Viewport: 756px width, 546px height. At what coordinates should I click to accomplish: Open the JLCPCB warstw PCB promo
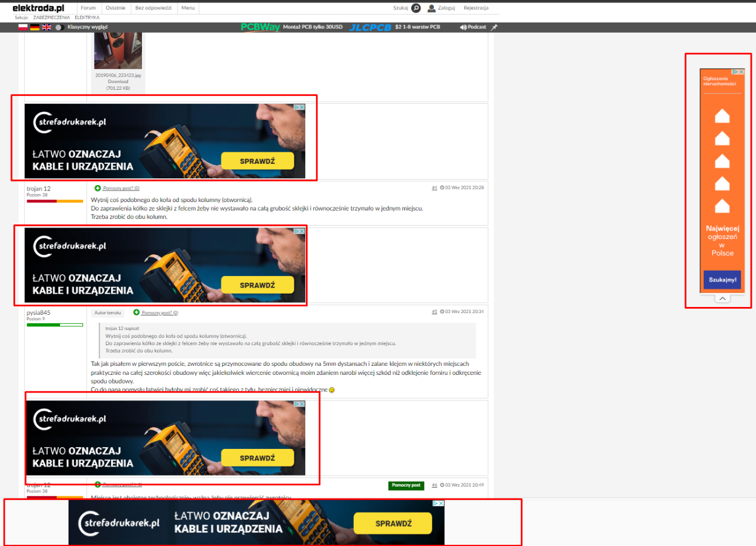tap(395, 27)
